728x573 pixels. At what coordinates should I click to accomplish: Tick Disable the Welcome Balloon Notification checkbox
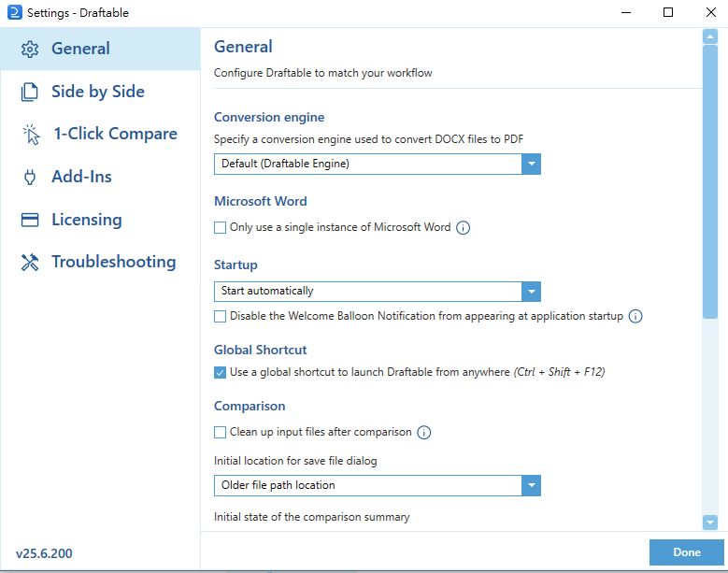220,316
